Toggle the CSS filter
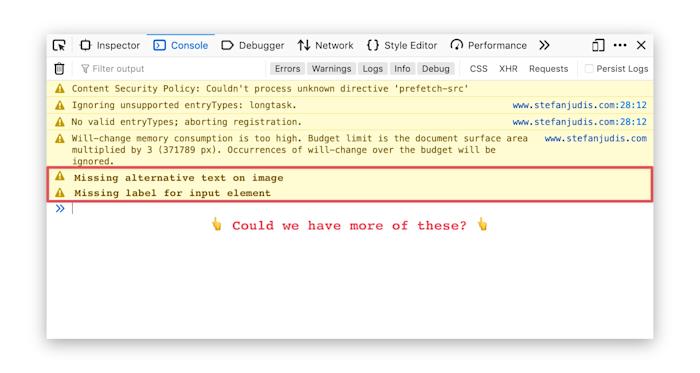The image size is (700, 373). tap(479, 69)
